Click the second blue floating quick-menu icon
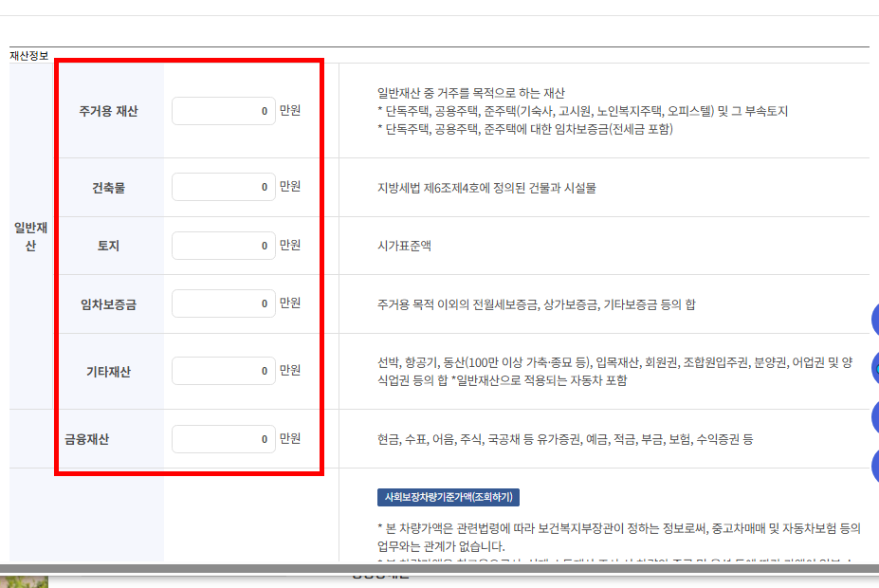 [873, 368]
